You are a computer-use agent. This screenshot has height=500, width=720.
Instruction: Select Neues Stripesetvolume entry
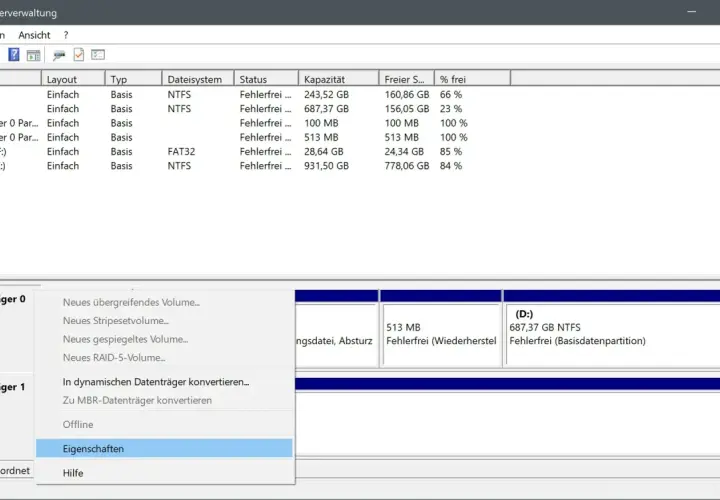pyautogui.click(x=164, y=321)
